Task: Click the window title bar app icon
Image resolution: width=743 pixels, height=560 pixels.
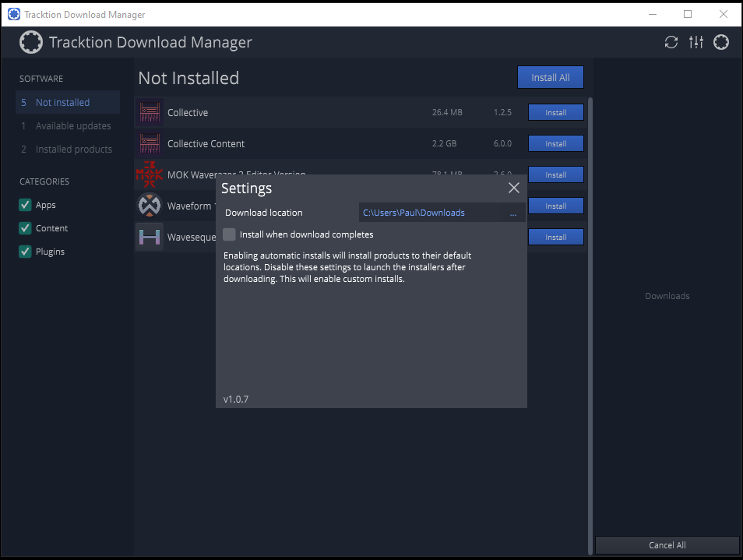Action: pos(14,14)
